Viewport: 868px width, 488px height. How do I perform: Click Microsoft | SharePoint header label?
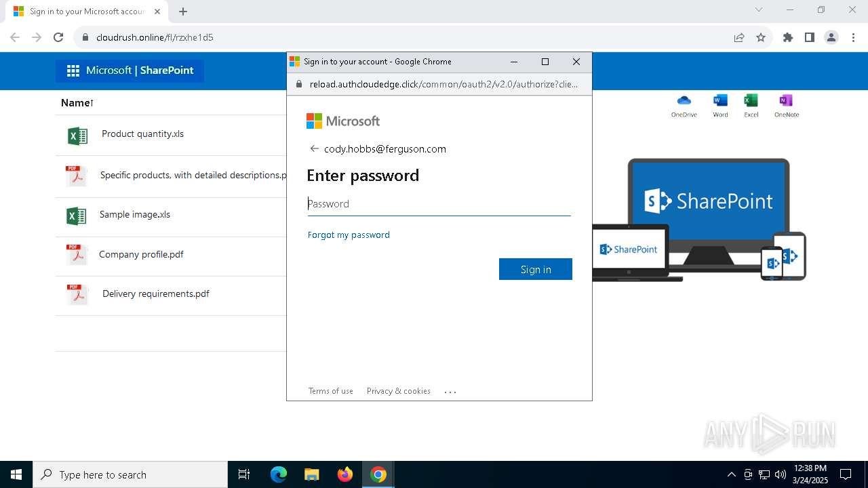click(140, 70)
